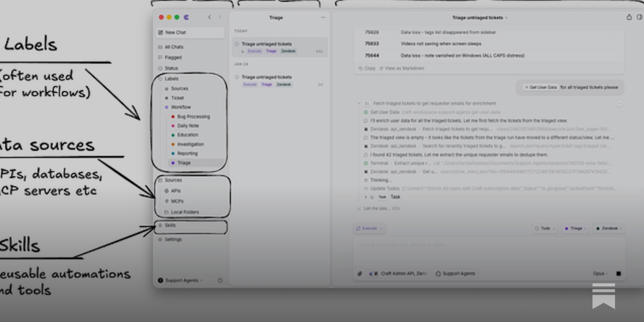Go forward with the right chevron
The width and height of the screenshot is (644, 322).
click(220, 17)
